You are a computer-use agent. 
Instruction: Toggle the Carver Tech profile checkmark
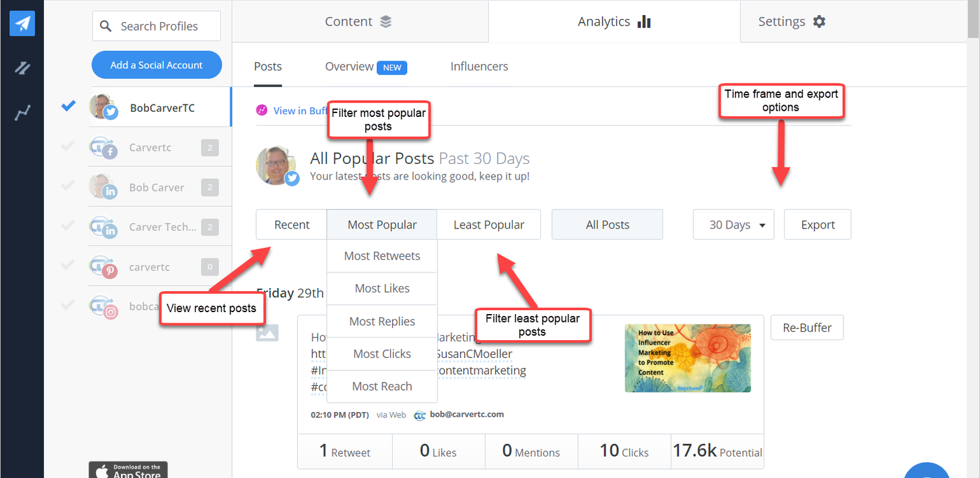[67, 226]
